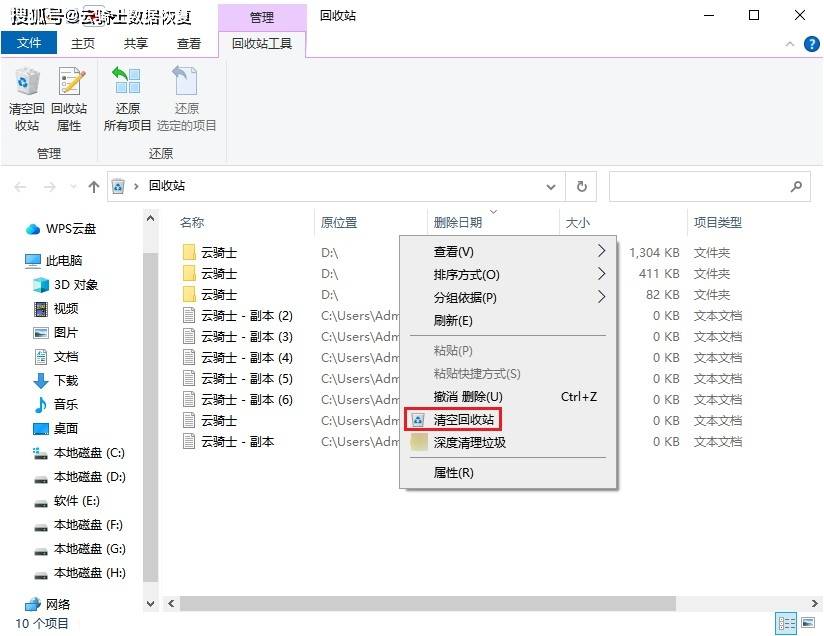Click the horizontal scrollbar thumb
This screenshot has height=636, width=824.
(x=428, y=603)
